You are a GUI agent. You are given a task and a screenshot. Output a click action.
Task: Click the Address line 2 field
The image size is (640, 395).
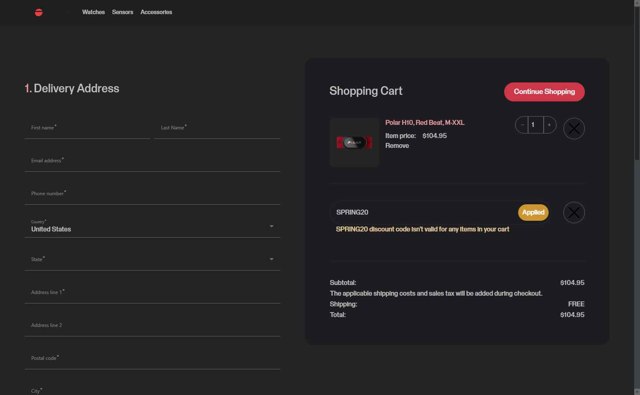click(x=152, y=326)
